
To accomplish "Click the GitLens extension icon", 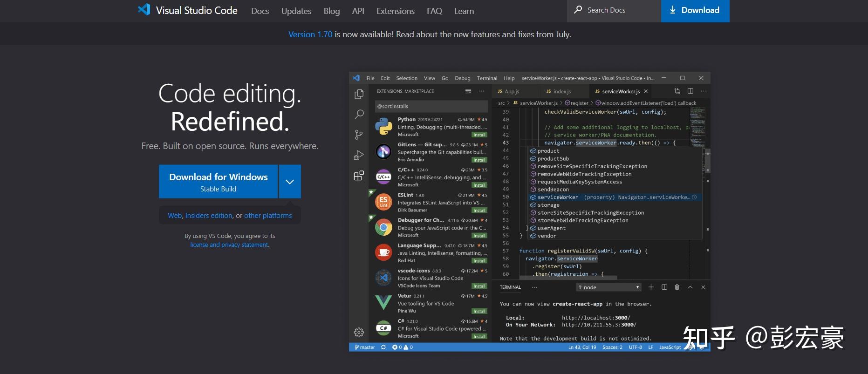I will click(x=383, y=151).
